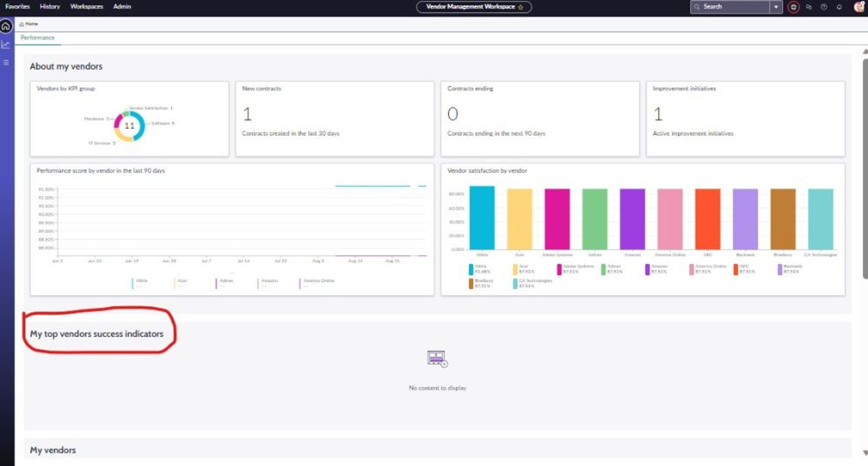868x466 pixels.
Task: Open the Admin menu
Action: click(122, 6)
